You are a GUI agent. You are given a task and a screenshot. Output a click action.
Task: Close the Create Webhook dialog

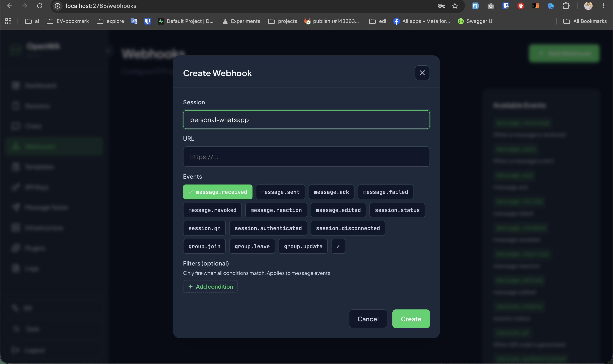(x=422, y=73)
